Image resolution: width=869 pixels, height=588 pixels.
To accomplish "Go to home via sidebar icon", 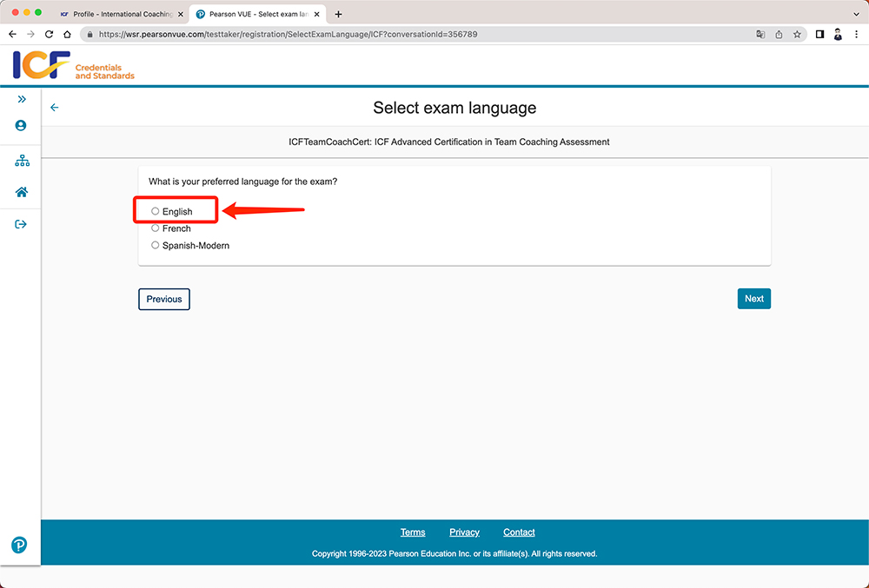I will coord(21,192).
